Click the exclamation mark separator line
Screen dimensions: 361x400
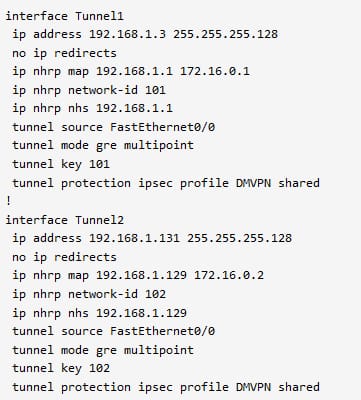(x=8, y=201)
